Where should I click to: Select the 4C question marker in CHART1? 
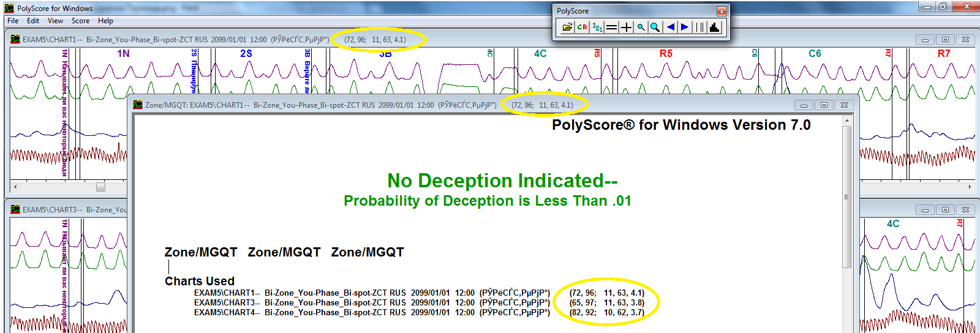(x=540, y=54)
